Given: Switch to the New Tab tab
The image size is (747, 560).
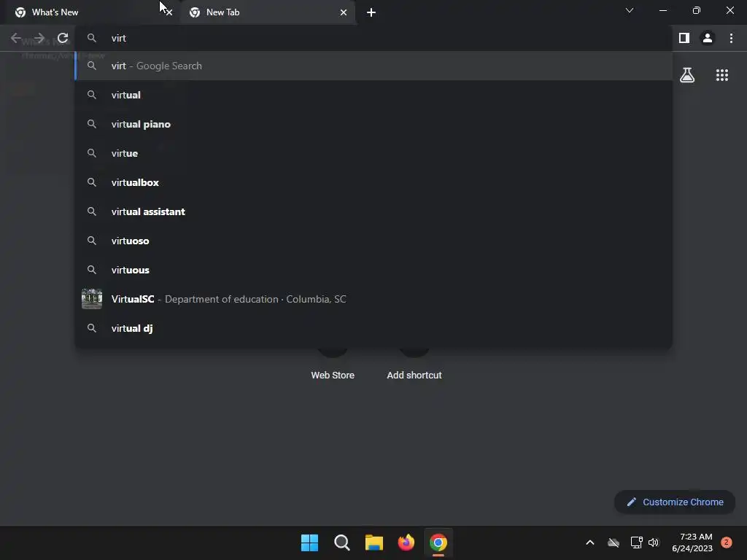Looking at the screenshot, I should click(x=267, y=12).
